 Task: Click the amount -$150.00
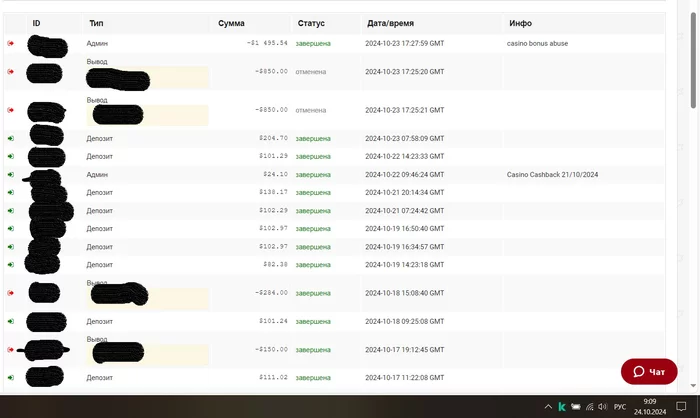tap(271, 349)
